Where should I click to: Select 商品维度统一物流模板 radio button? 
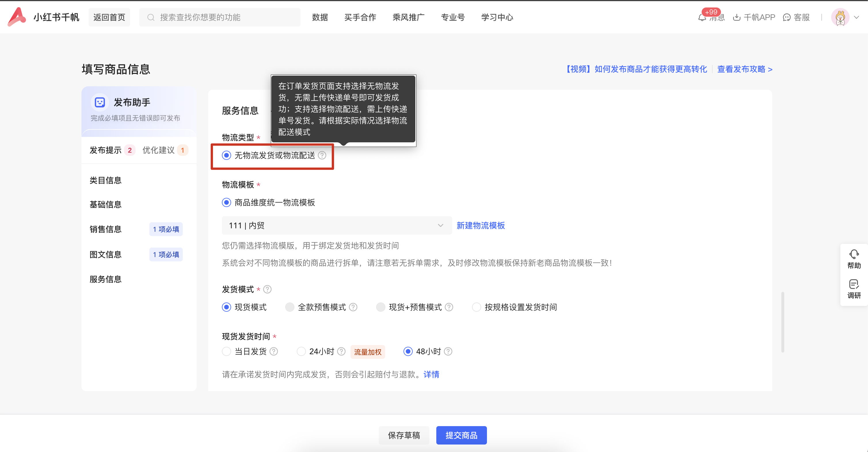(226, 202)
